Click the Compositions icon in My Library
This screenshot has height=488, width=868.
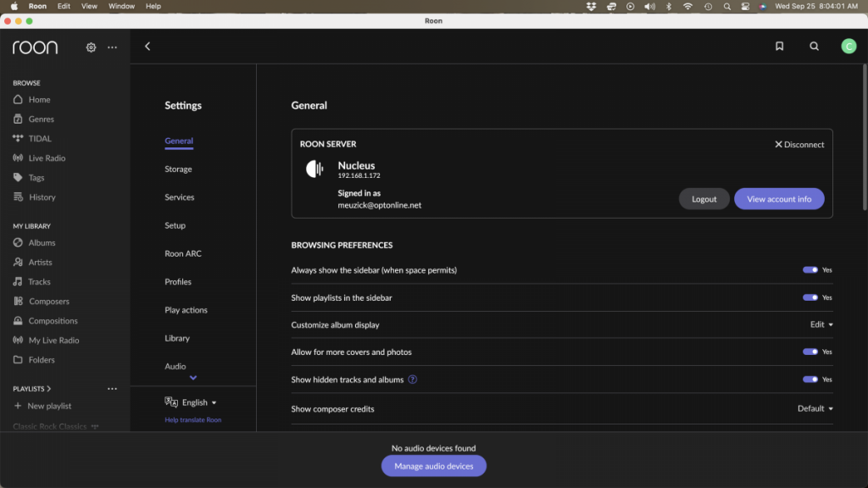(18, 321)
